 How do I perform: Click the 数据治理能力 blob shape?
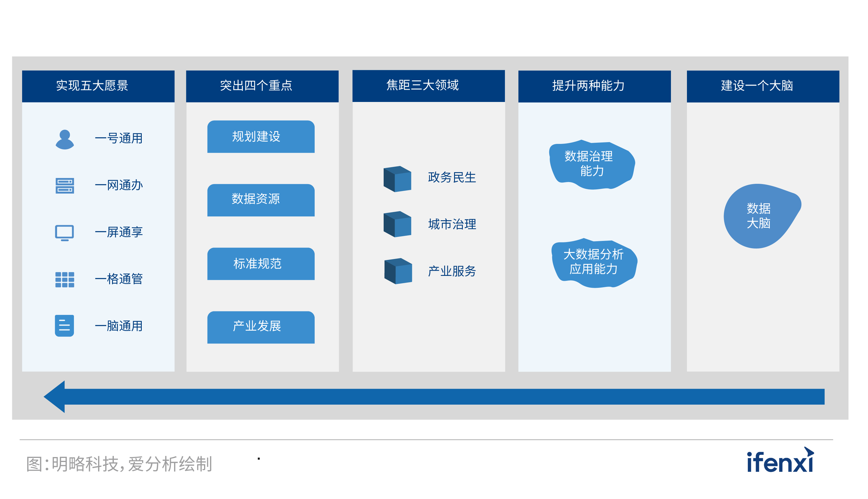point(592,164)
